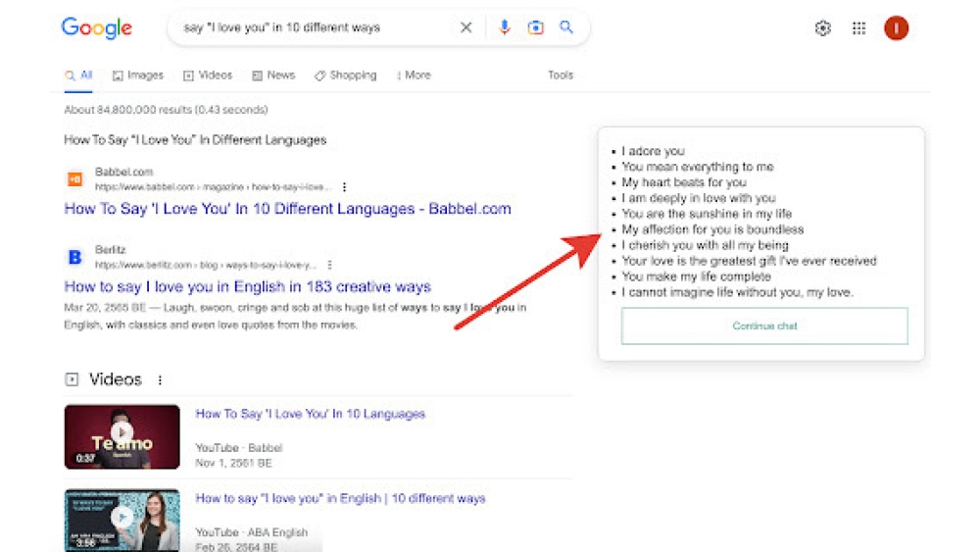Open the Google apps grid icon
The image size is (980, 552).
pos(858,28)
